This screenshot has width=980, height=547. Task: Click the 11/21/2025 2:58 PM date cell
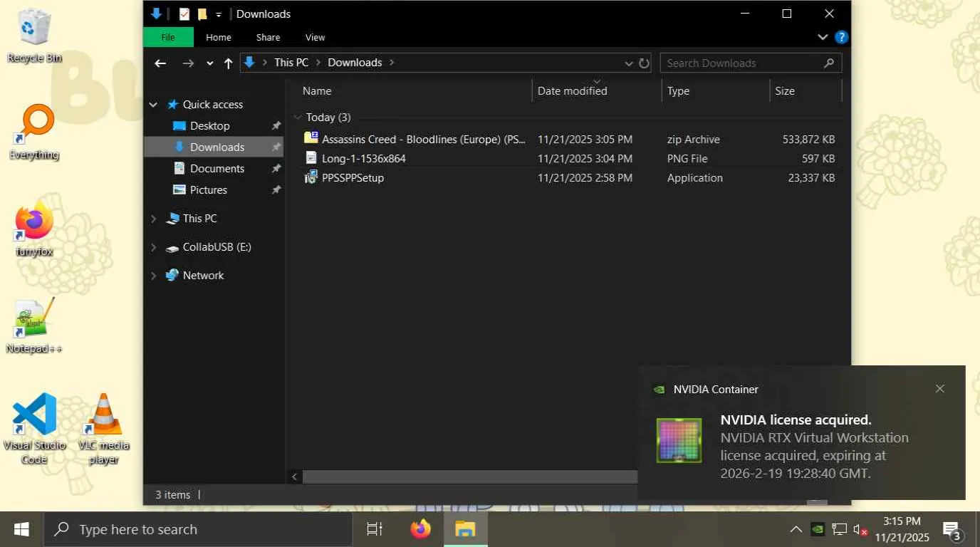(585, 178)
